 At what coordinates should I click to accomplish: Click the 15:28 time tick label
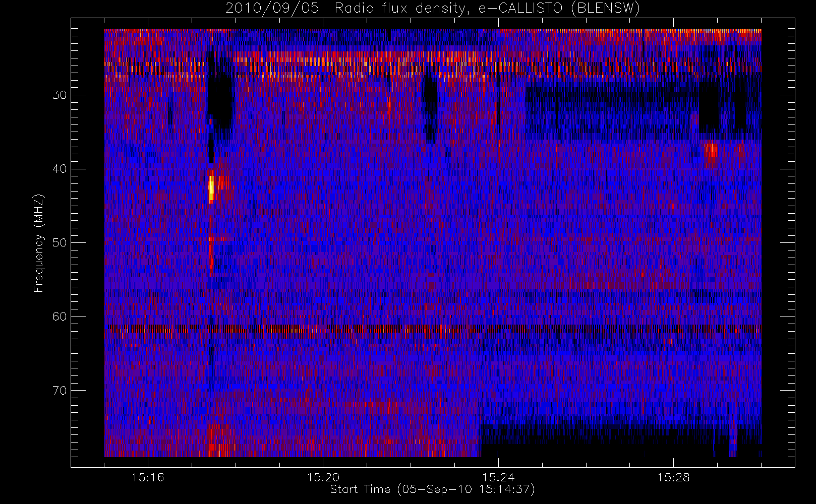[673, 477]
